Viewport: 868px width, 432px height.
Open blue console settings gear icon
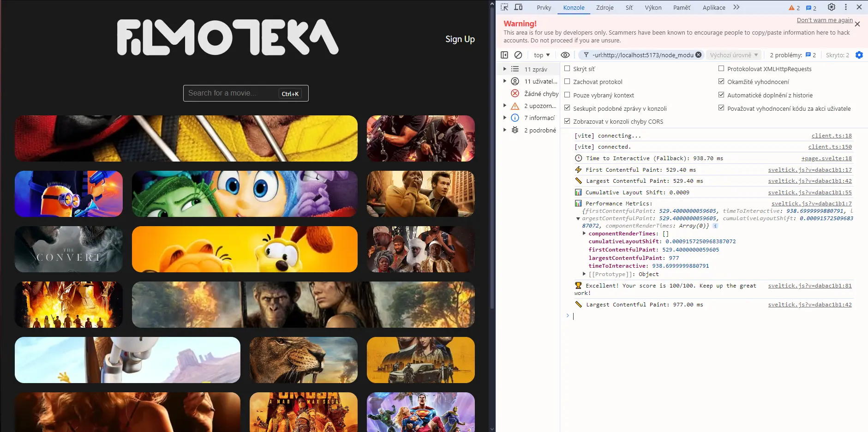pos(859,55)
